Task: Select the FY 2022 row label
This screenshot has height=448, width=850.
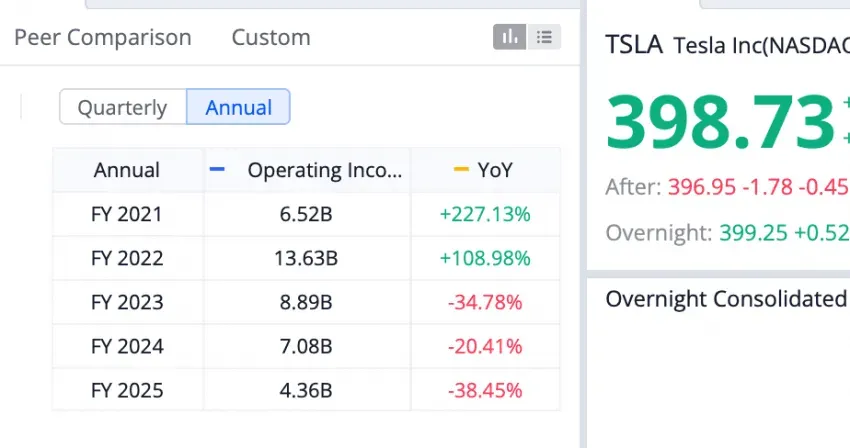Action: coord(127,258)
